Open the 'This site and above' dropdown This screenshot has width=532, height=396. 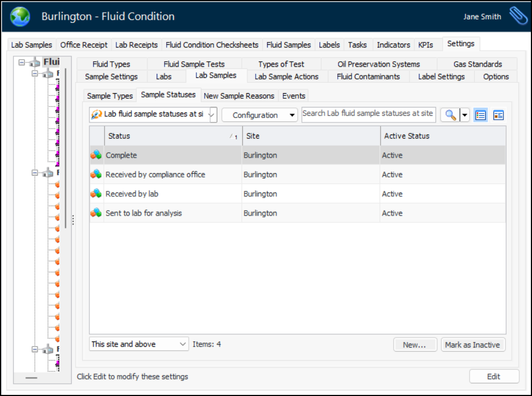139,344
